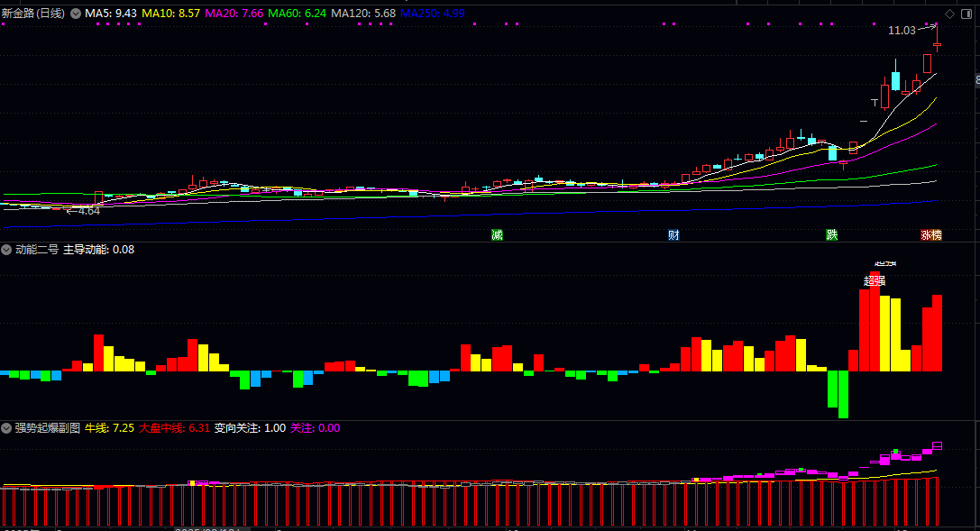Viewport: 980px width, 531px height.
Task: Click the red 涨榜 marker
Action: [931, 235]
